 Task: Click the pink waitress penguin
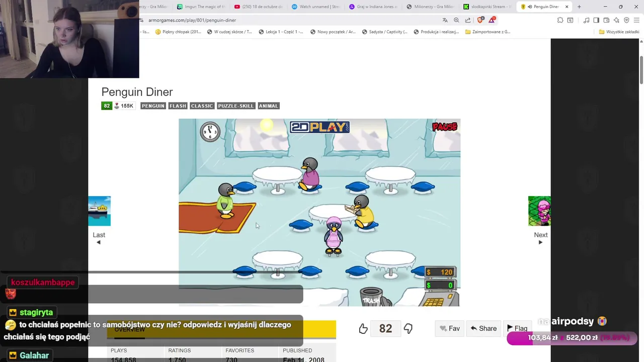[333, 236]
